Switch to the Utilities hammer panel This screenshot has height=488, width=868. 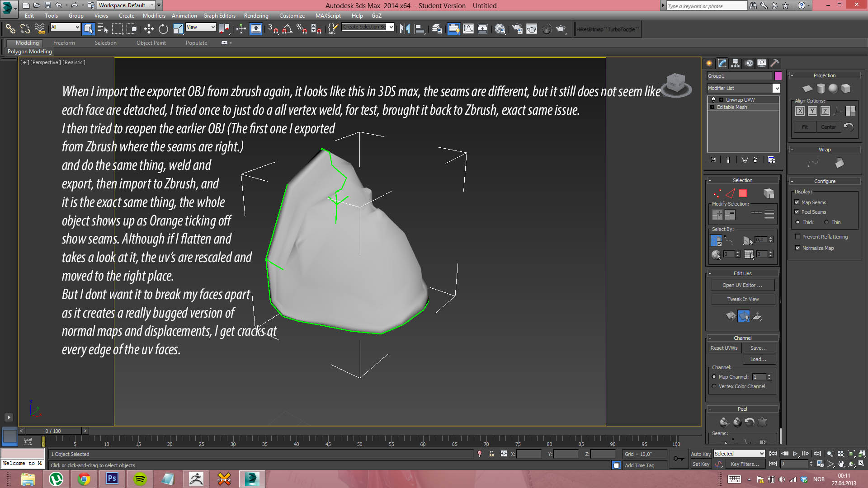(775, 63)
